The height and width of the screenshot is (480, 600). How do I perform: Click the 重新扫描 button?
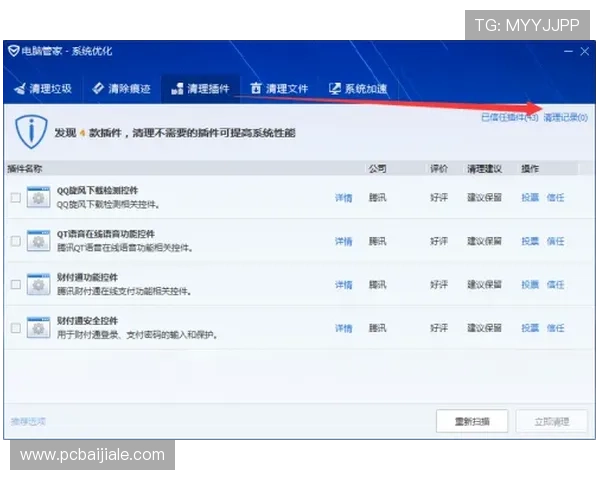tap(472, 421)
